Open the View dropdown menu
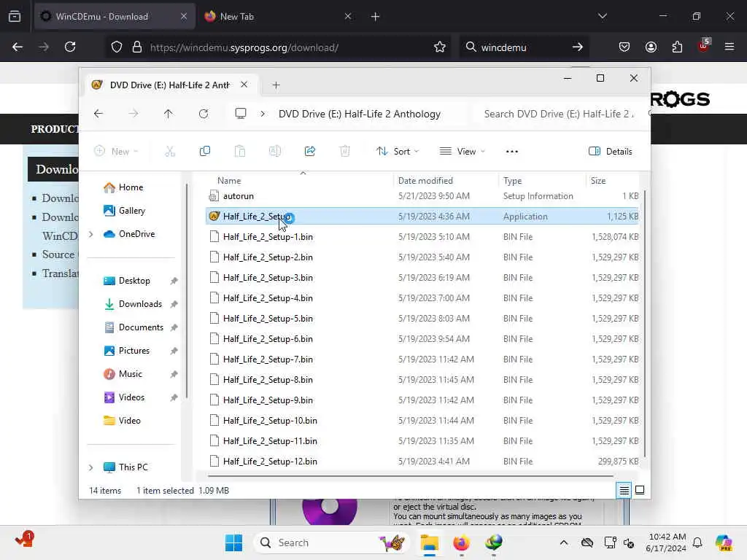This screenshot has width=747, height=560. (x=462, y=152)
